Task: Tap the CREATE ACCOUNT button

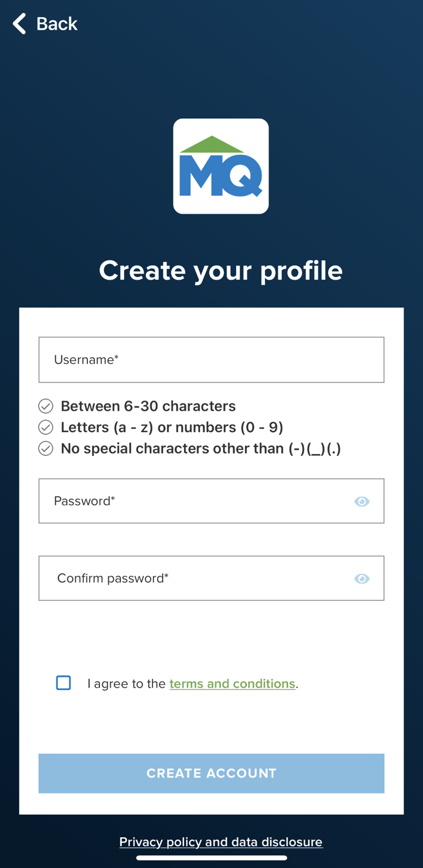Action: click(211, 773)
